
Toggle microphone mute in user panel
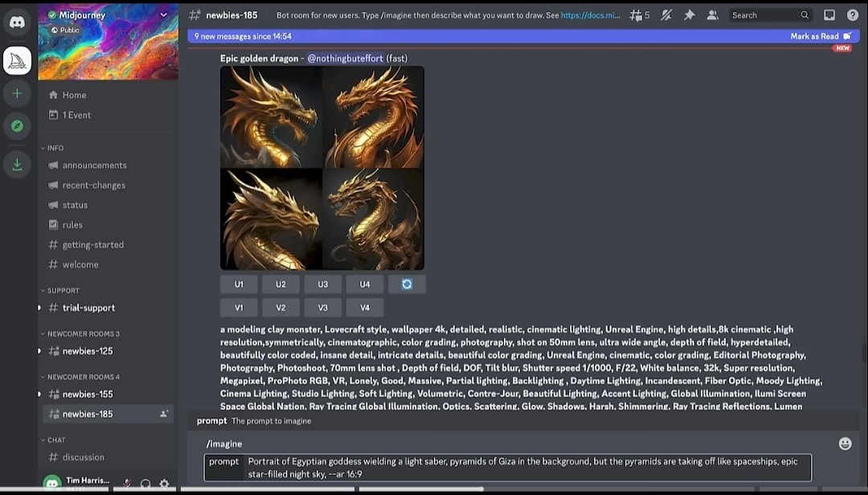coord(127,484)
